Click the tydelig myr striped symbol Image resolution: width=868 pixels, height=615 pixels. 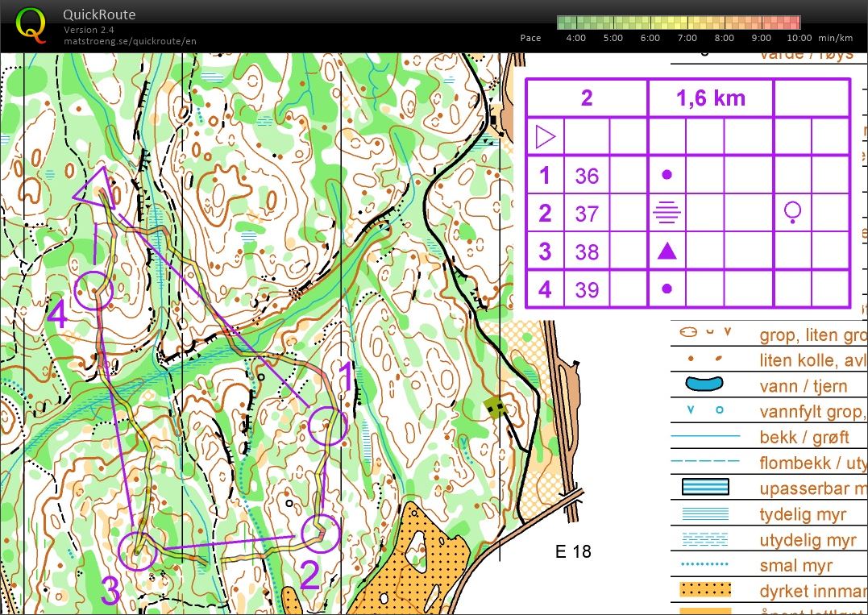[705, 513]
